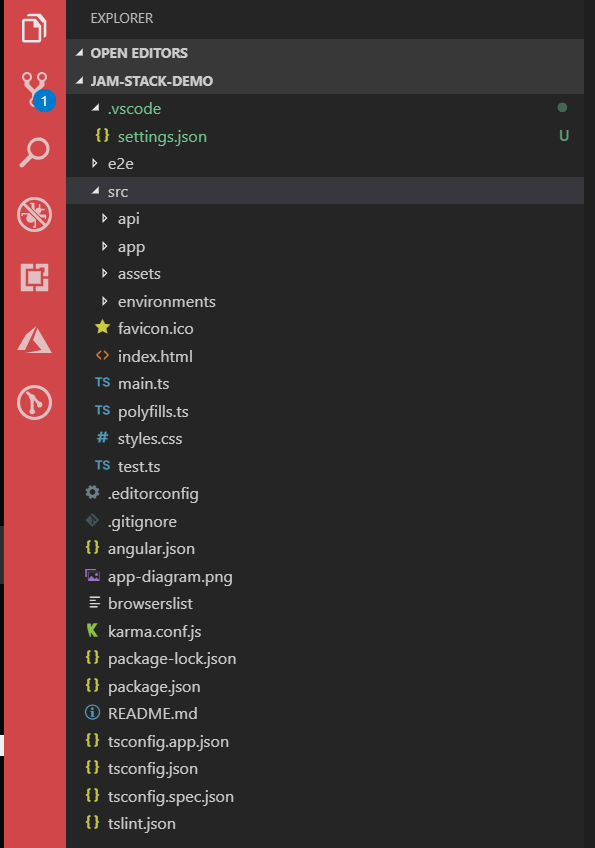This screenshot has width=595, height=848.
Task: Open the Search view from the activity bar
Action: point(32,152)
